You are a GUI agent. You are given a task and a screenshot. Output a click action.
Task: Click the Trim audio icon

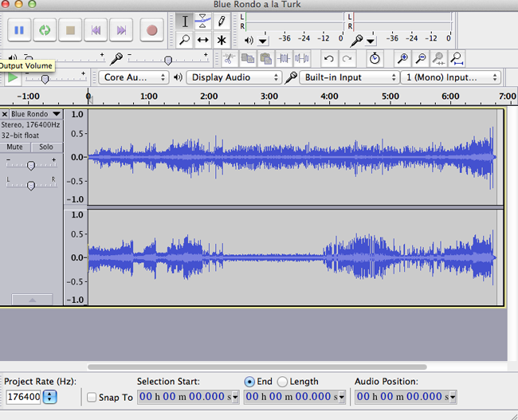coord(284,58)
